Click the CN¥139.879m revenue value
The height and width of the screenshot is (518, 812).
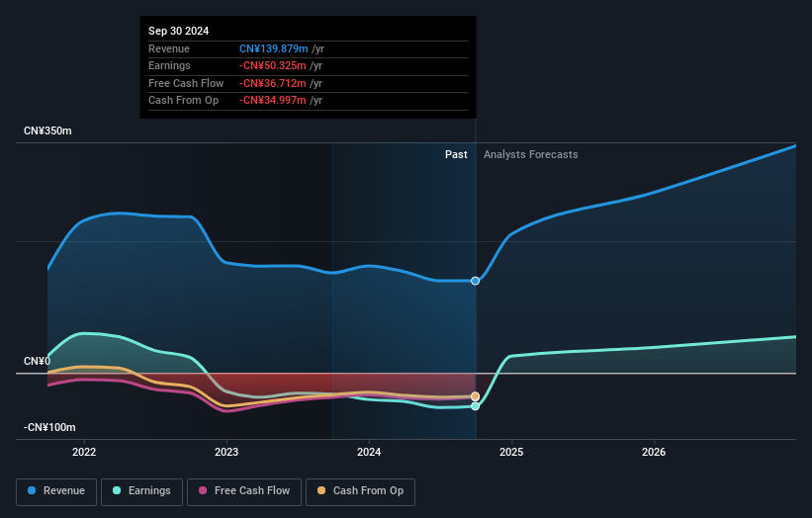pos(273,48)
